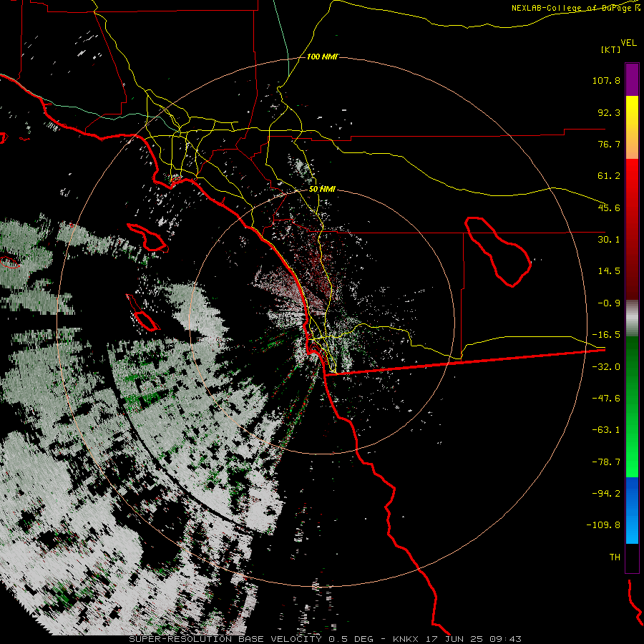Click the -94.2 velocity scale value
Screen dimensions: 644x644
click(x=606, y=493)
